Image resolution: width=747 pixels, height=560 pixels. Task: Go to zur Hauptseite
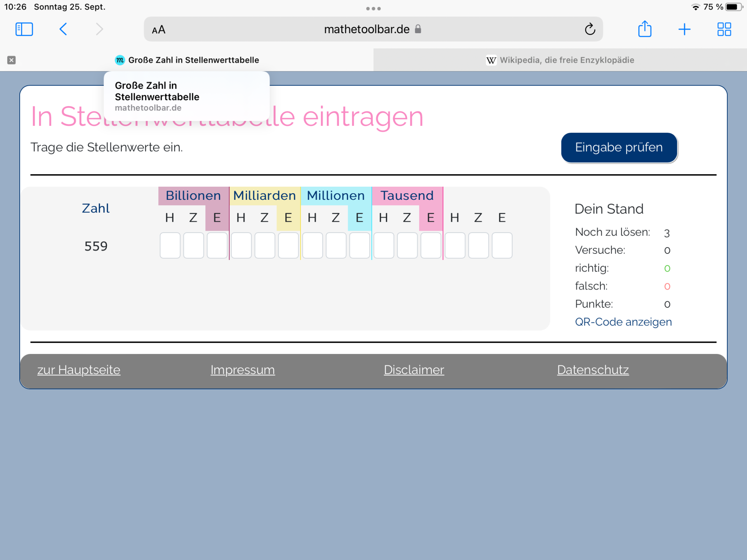pos(78,370)
